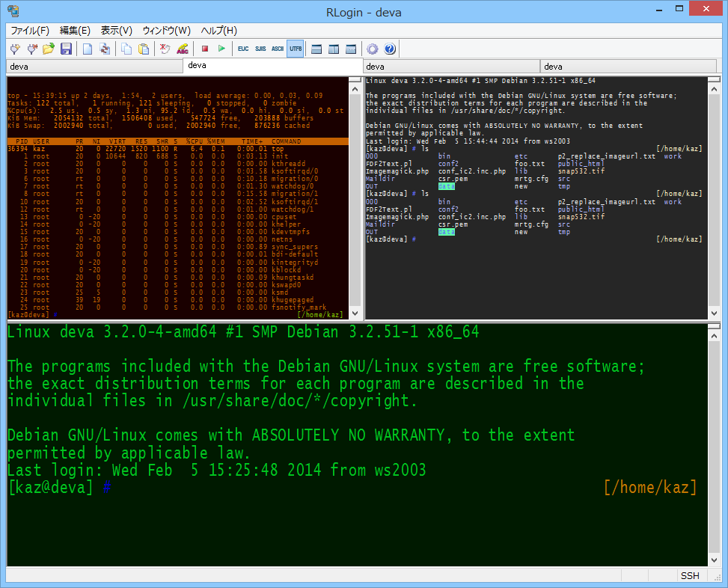Select the rightmost deva tab
This screenshot has height=588, width=728.
pyautogui.click(x=628, y=67)
